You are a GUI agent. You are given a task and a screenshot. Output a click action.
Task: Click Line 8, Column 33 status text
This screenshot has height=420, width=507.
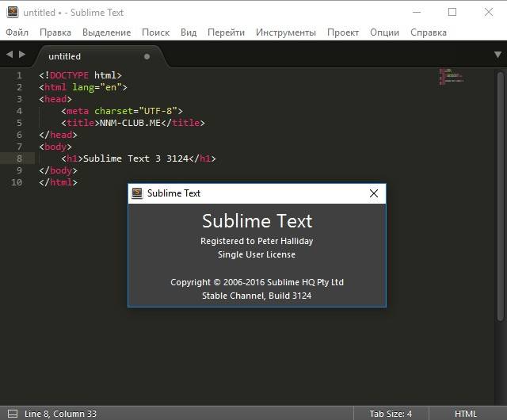pyautogui.click(x=60, y=414)
